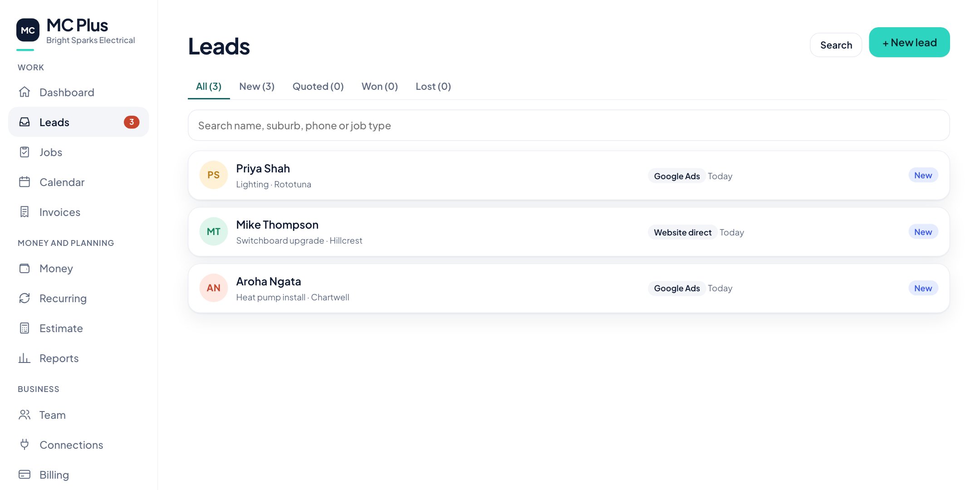The height and width of the screenshot is (490, 980).
Task: Open Aroha Ngata lead name
Action: 269,281
